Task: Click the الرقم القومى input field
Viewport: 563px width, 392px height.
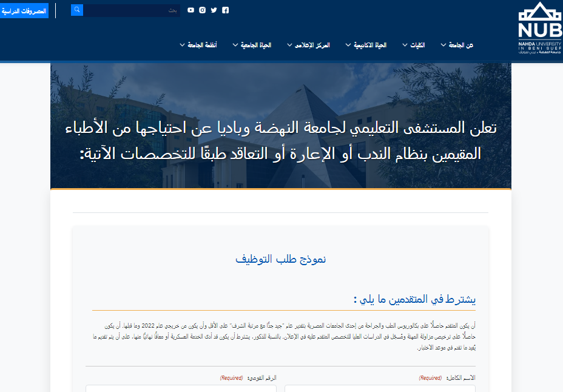Action: [181, 388]
